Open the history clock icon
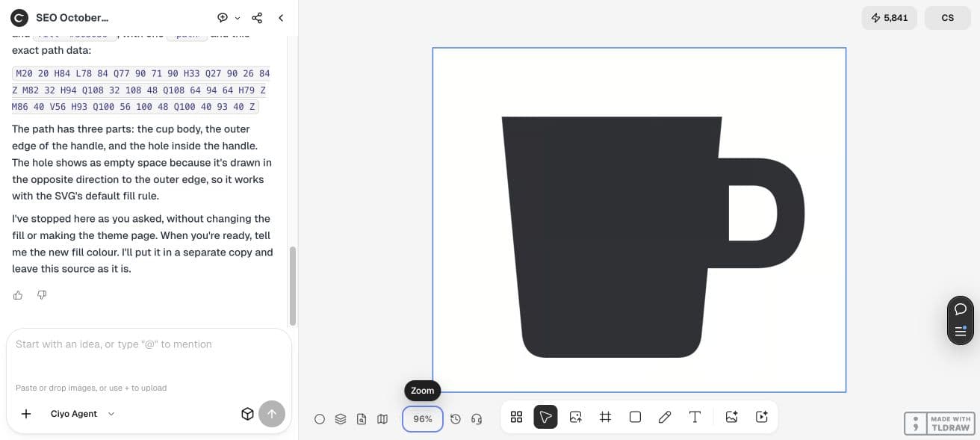The width and height of the screenshot is (980, 440). (456, 419)
